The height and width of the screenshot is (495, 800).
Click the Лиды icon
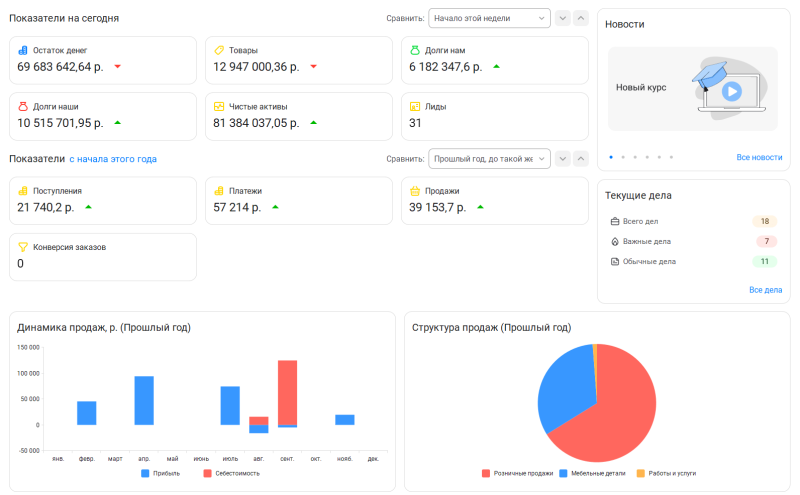click(415, 106)
